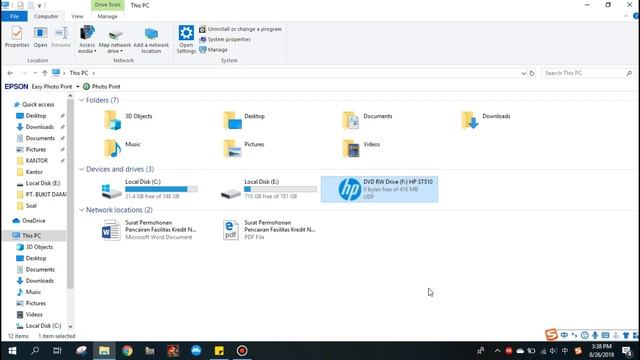Viewport: 640px width, 360px height.
Task: Open Settings from the ribbon
Action: click(x=186, y=40)
